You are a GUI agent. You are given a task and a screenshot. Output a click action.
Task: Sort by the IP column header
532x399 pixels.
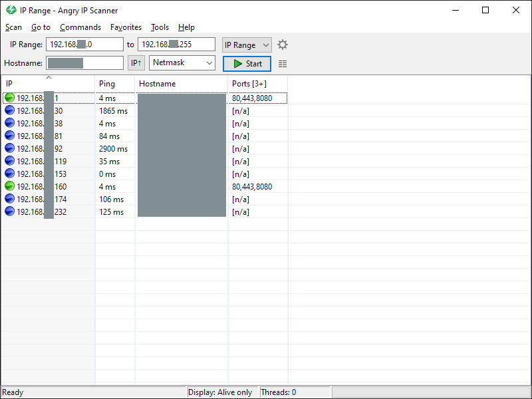48,84
